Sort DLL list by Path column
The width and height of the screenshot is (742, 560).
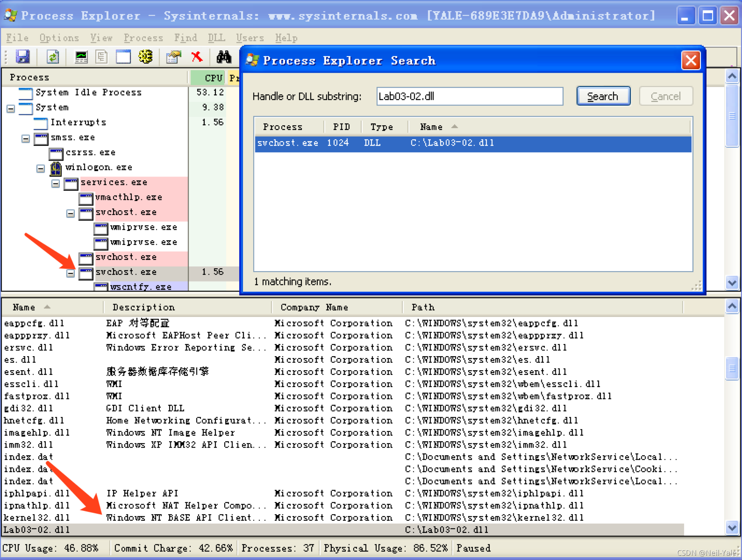[542, 307]
